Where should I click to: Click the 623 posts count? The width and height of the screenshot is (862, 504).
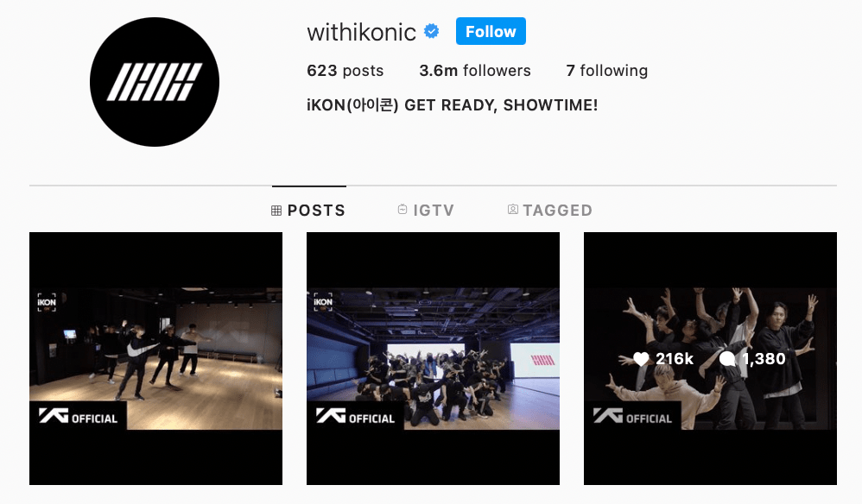point(345,71)
